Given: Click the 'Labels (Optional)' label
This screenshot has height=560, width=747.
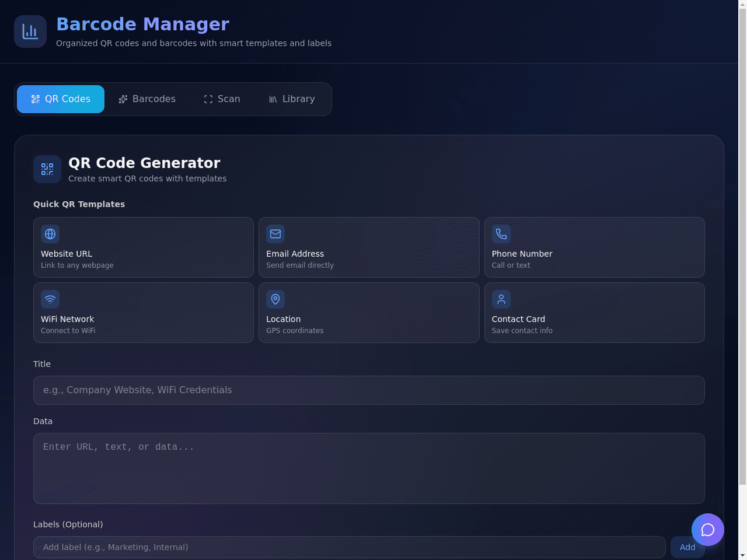Looking at the screenshot, I should pyautogui.click(x=68, y=524).
